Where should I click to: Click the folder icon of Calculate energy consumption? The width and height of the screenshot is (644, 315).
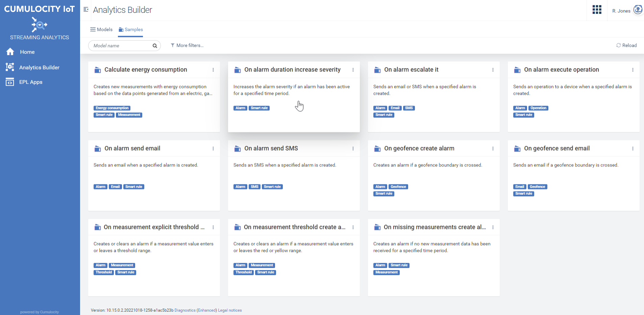coord(98,70)
